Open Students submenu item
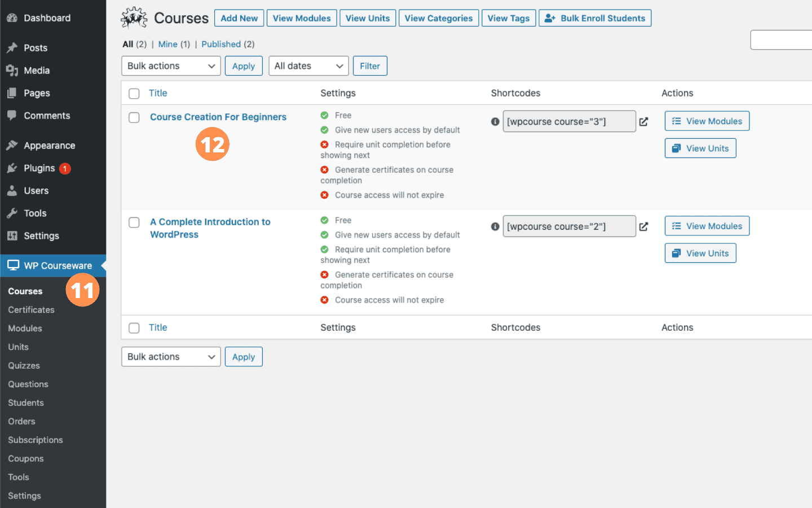 click(26, 403)
